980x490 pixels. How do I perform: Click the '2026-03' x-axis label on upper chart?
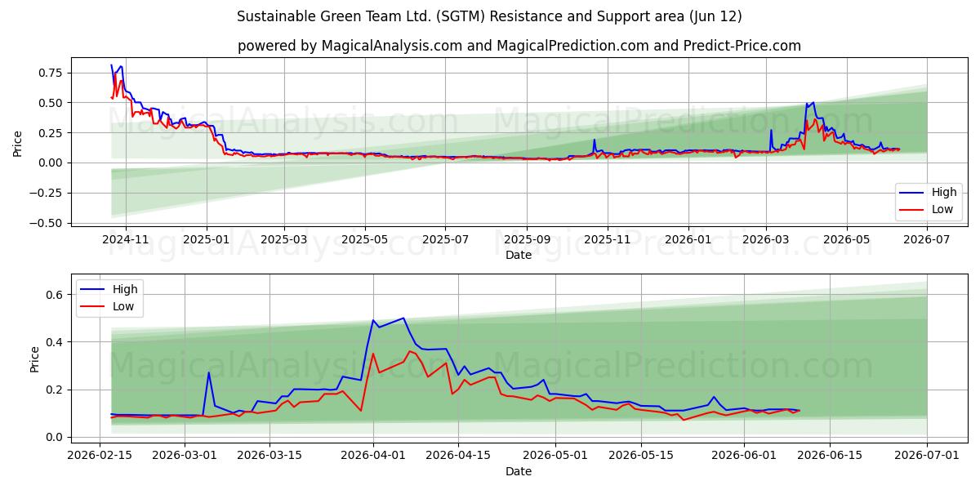[x=766, y=239]
